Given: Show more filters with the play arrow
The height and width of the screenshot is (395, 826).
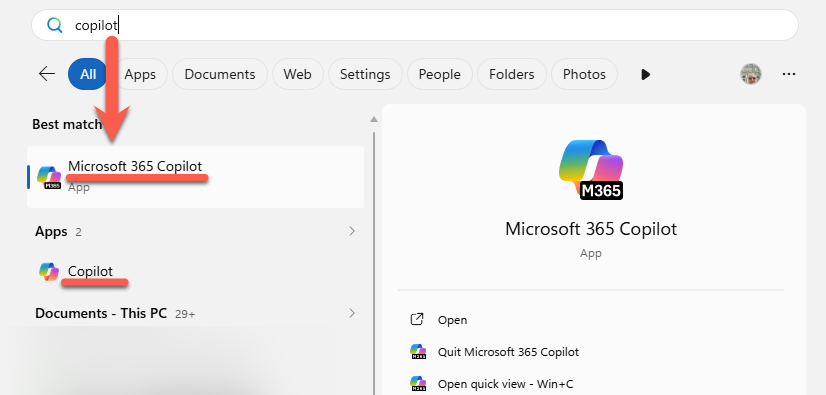Looking at the screenshot, I should tap(645, 75).
